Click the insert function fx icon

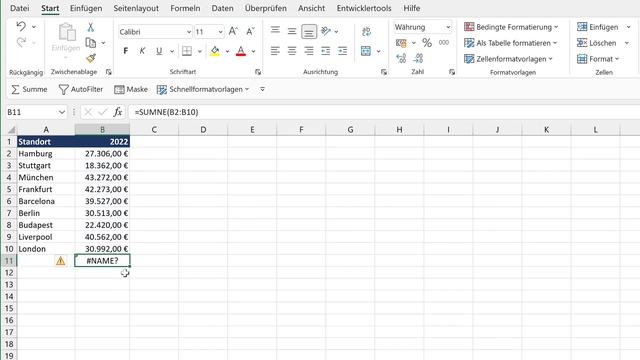click(118, 112)
